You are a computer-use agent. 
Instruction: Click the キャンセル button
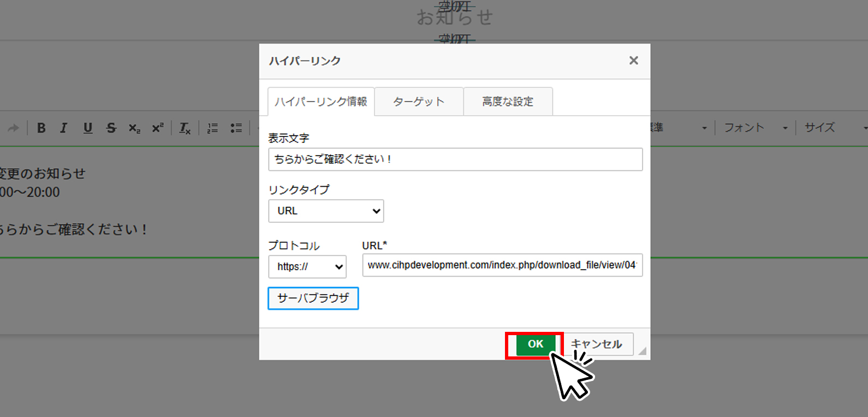tap(597, 344)
